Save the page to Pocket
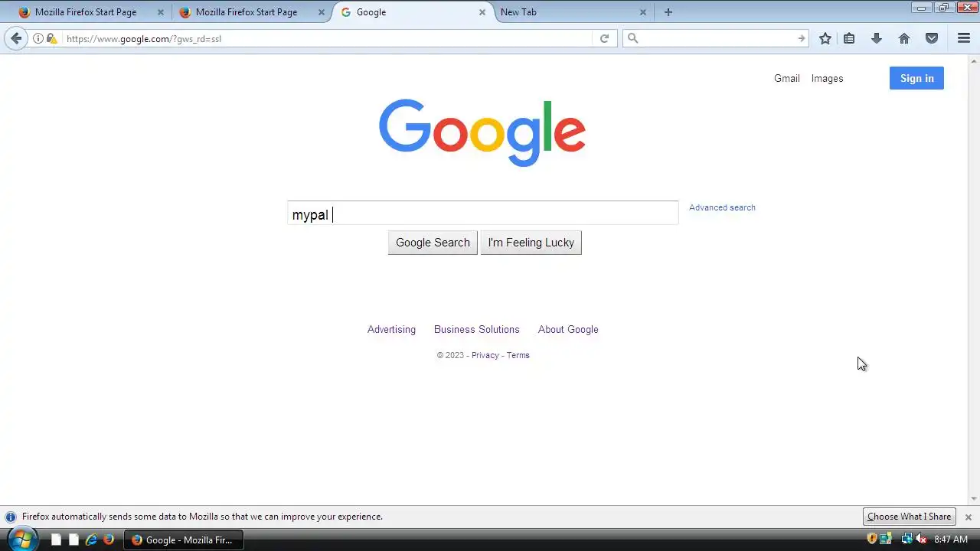 (932, 38)
